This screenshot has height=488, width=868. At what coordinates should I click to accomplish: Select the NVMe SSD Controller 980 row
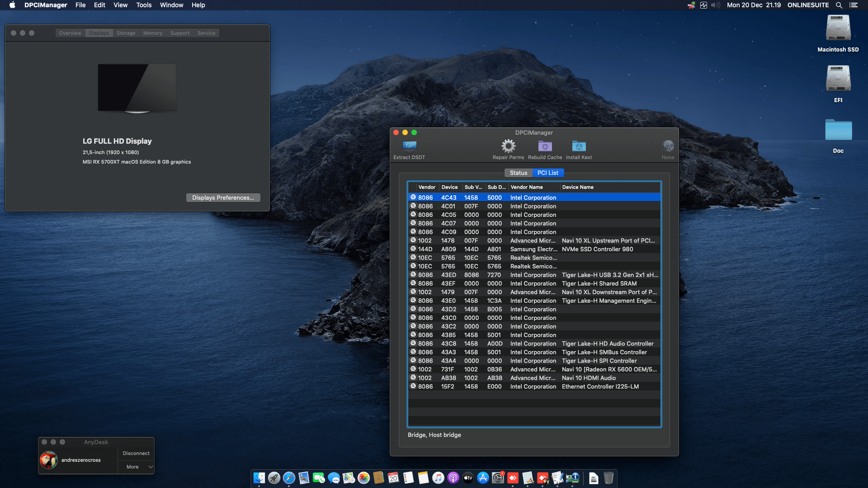[x=534, y=249]
